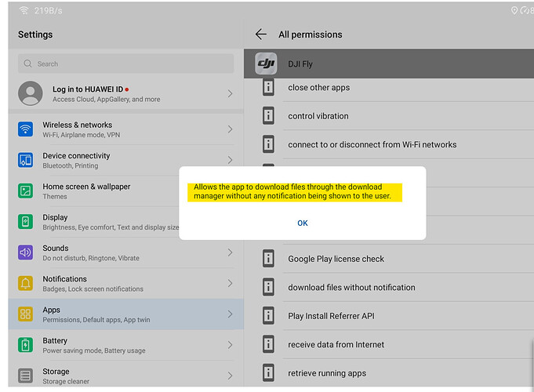Expand the Notifications row chevron
Screen dimensions: 534x392
[x=230, y=283]
